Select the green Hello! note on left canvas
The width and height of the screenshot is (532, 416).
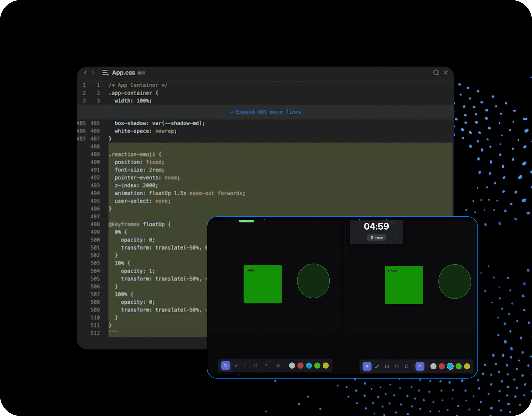coord(262,284)
